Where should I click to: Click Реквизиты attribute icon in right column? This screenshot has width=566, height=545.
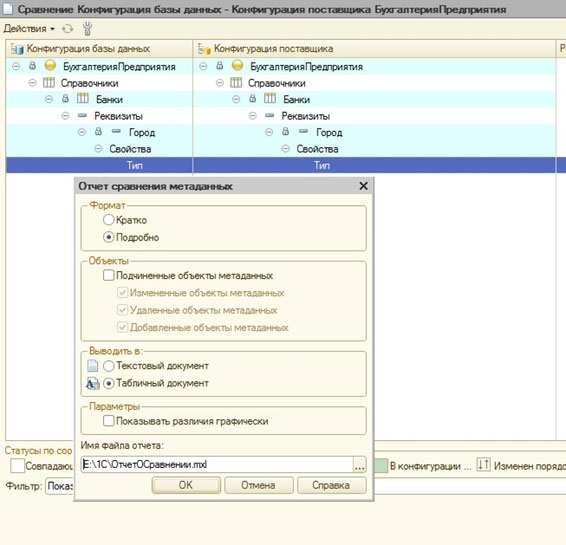coord(270,115)
